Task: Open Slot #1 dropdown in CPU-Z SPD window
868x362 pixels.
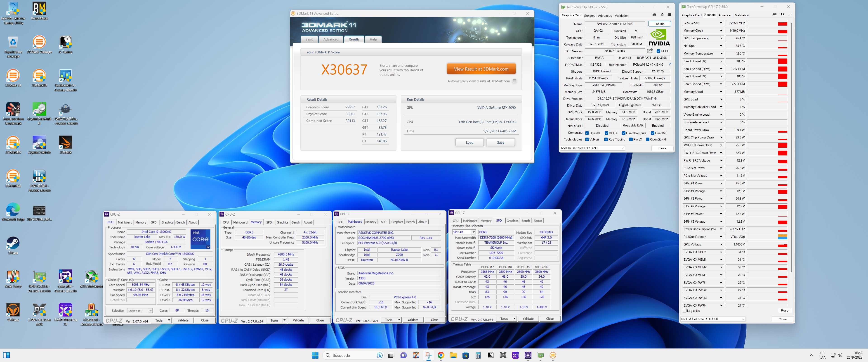Action: point(473,232)
